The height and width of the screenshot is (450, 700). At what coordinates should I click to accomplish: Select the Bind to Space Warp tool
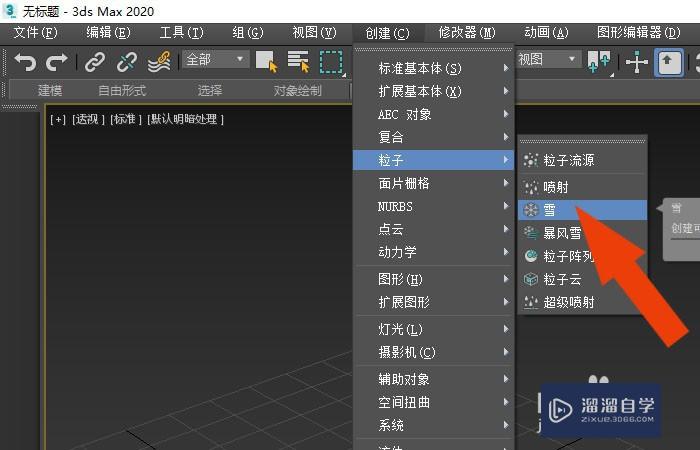(x=159, y=62)
